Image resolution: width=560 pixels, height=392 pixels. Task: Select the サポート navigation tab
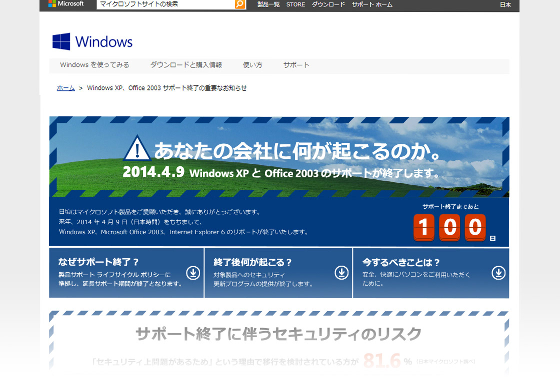pyautogui.click(x=296, y=65)
